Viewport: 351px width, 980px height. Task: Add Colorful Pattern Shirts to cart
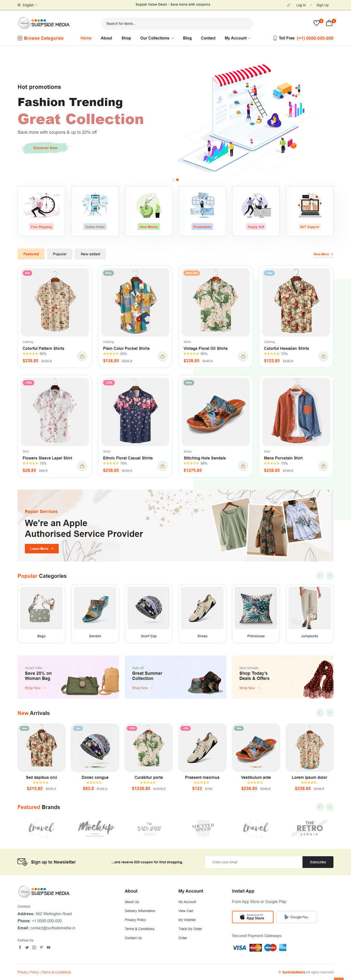tap(82, 357)
